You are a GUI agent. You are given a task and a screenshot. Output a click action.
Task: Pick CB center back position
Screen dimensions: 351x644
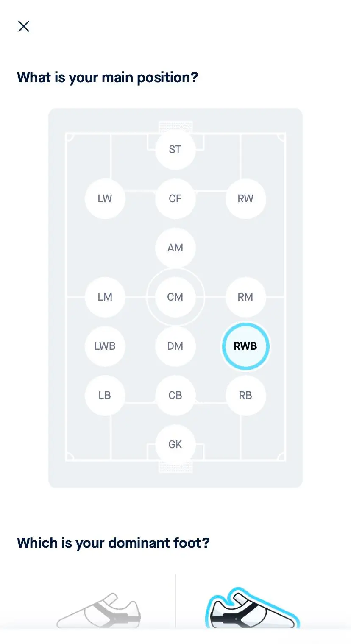point(175,395)
